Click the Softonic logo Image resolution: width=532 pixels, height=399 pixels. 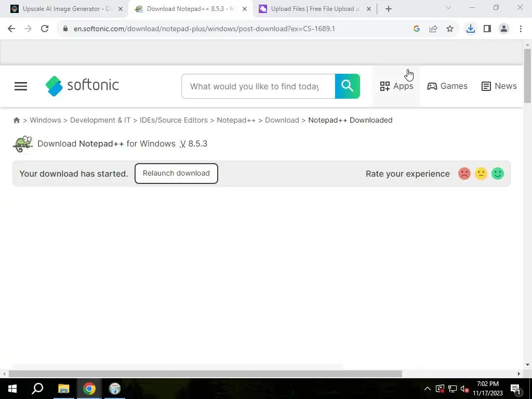[82, 86]
